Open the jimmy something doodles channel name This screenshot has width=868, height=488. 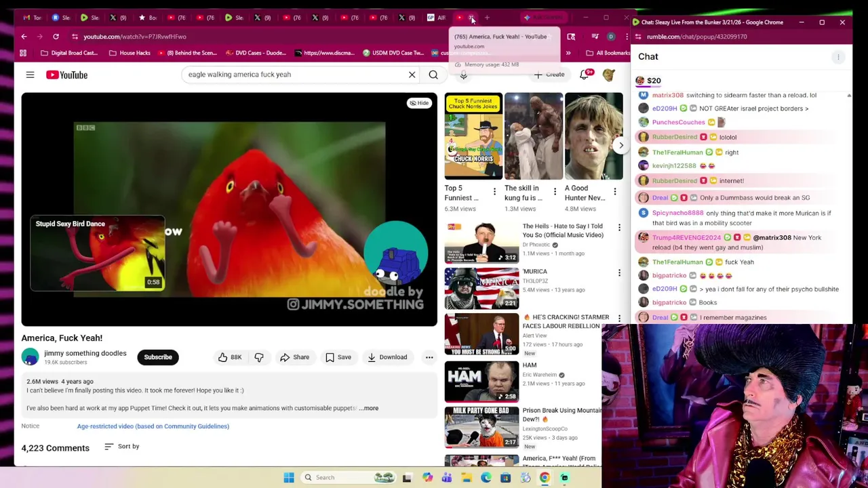[85, 353]
